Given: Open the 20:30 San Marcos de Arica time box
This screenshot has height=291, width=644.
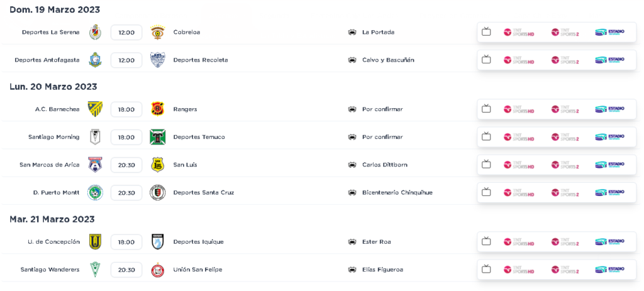Looking at the screenshot, I should (126, 165).
